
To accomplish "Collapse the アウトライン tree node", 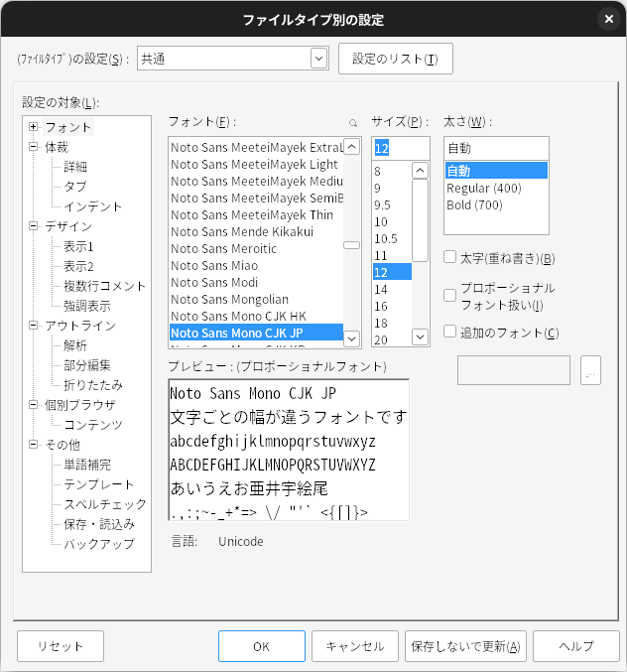I will pyautogui.click(x=33, y=326).
